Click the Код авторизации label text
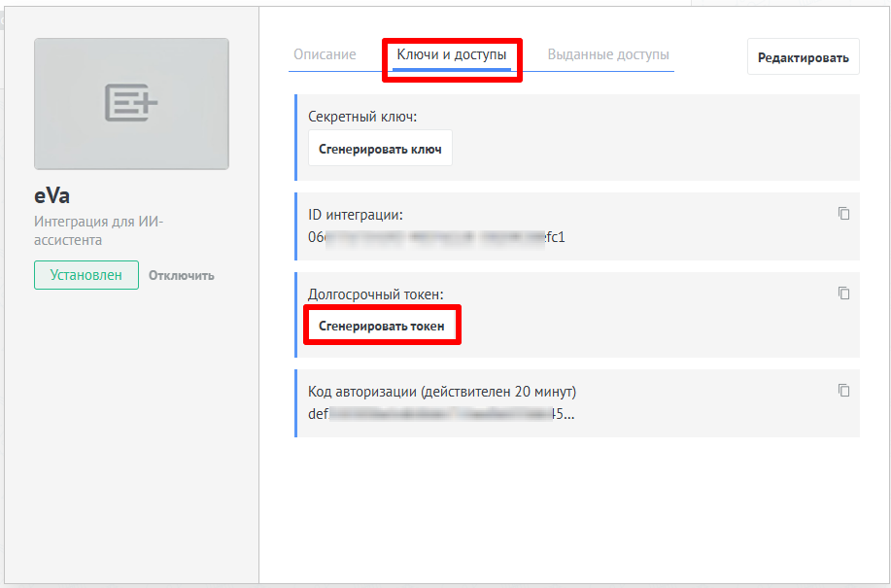The height and width of the screenshot is (588, 891). pyautogui.click(x=442, y=391)
